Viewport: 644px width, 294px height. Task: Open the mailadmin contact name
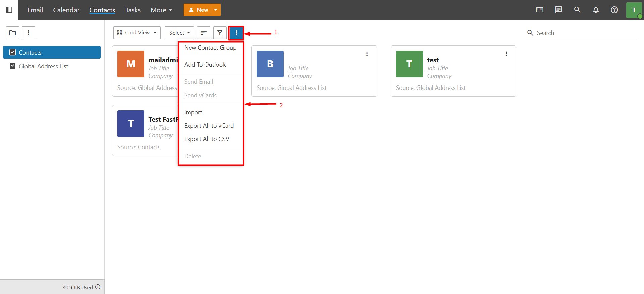[x=163, y=60]
